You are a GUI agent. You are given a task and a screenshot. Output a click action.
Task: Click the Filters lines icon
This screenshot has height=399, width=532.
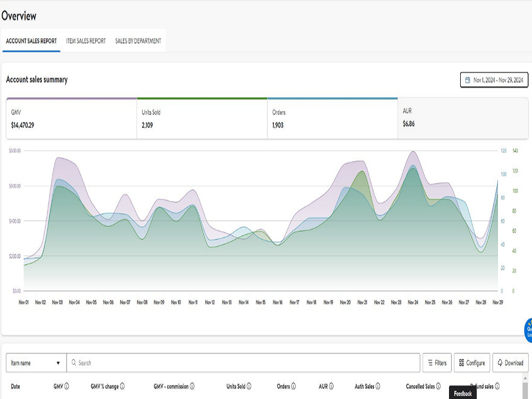click(x=430, y=363)
